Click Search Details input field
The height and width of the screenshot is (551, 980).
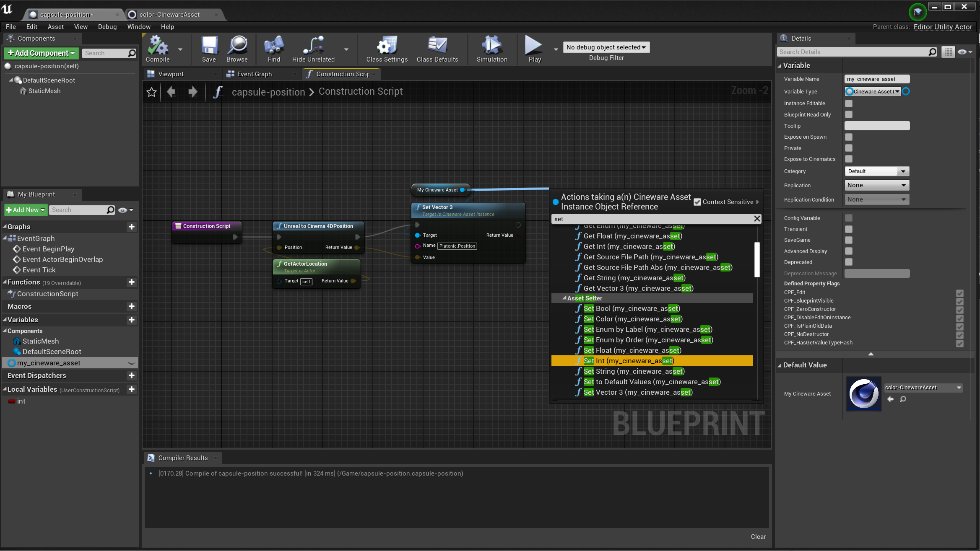[853, 52]
